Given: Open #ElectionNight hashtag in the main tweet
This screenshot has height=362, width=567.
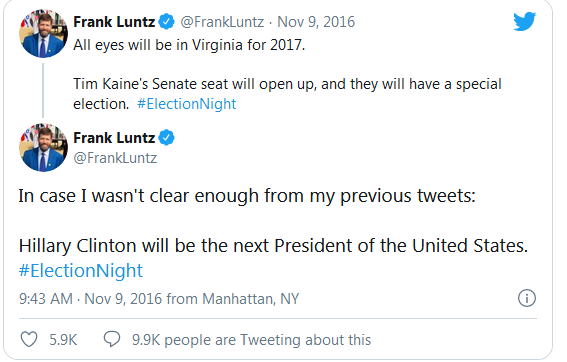Looking at the screenshot, I should pos(81,271).
